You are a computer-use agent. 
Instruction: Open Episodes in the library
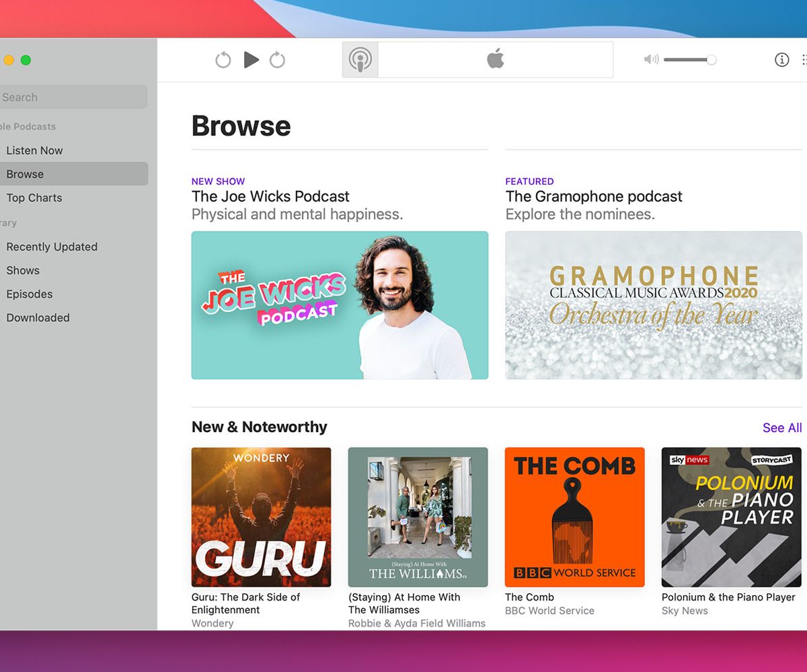30,294
